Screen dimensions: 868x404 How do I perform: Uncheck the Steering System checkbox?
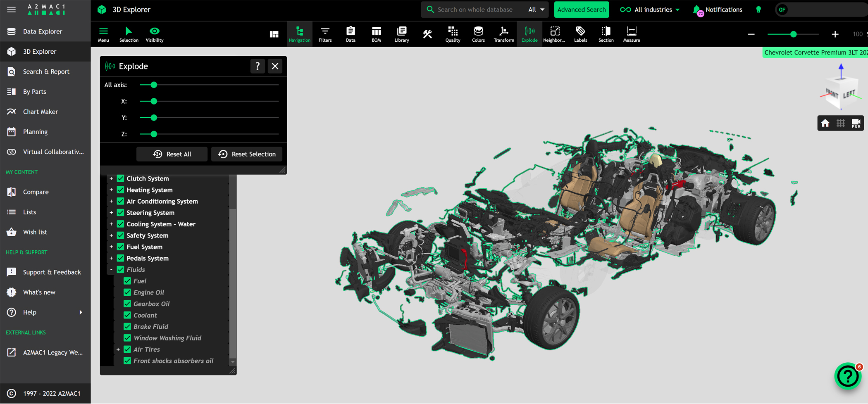pos(121,213)
